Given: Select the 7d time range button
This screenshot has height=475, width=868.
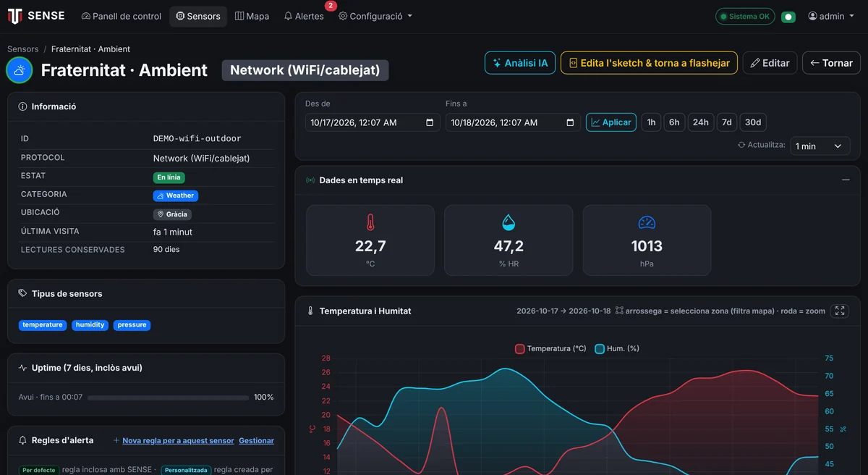Looking at the screenshot, I should coord(726,122).
